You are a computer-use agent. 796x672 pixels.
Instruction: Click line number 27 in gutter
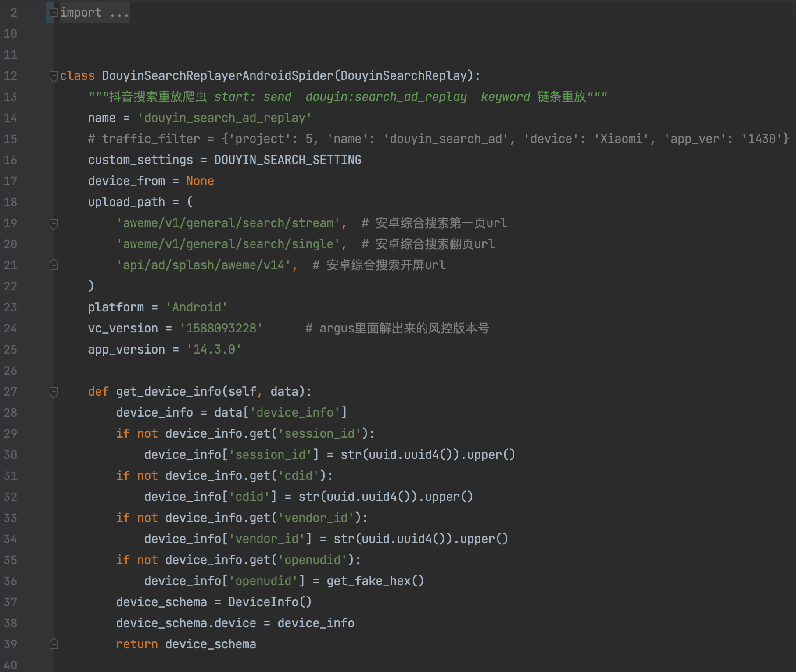(x=11, y=392)
